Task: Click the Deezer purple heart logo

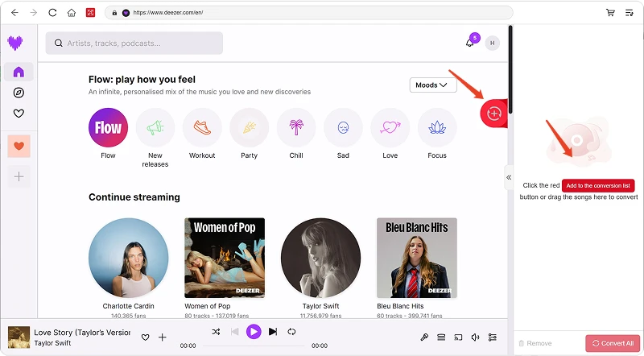Action: (15, 43)
